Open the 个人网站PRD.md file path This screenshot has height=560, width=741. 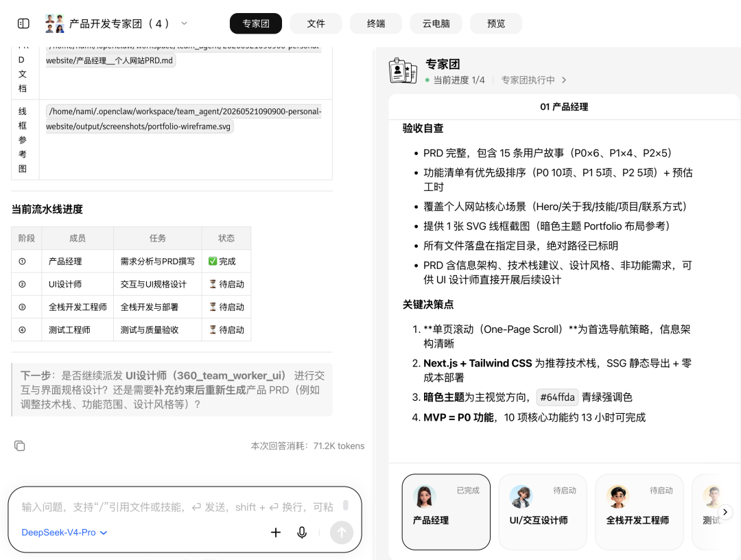point(110,60)
